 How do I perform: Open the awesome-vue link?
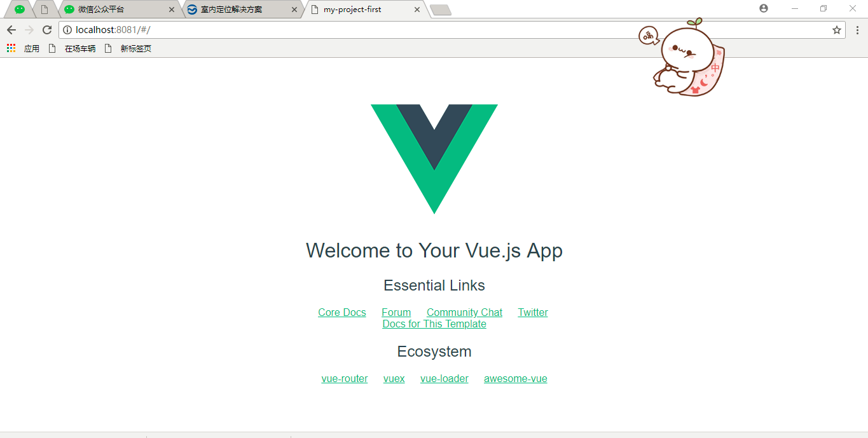(516, 378)
